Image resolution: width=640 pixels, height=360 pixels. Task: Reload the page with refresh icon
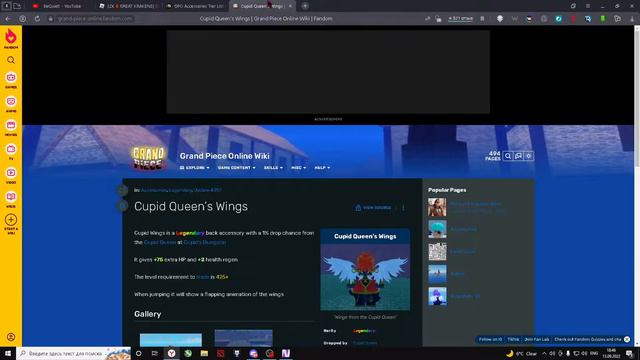37,19
